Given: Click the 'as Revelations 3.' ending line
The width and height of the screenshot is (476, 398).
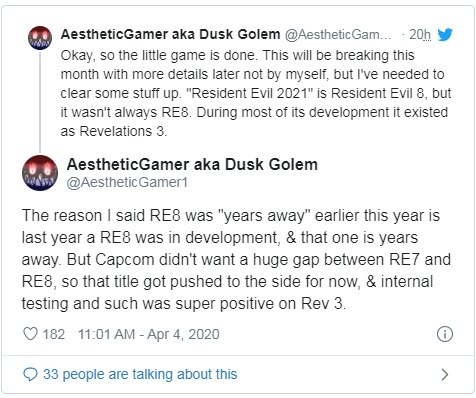Looking at the screenshot, I should click(x=114, y=131).
